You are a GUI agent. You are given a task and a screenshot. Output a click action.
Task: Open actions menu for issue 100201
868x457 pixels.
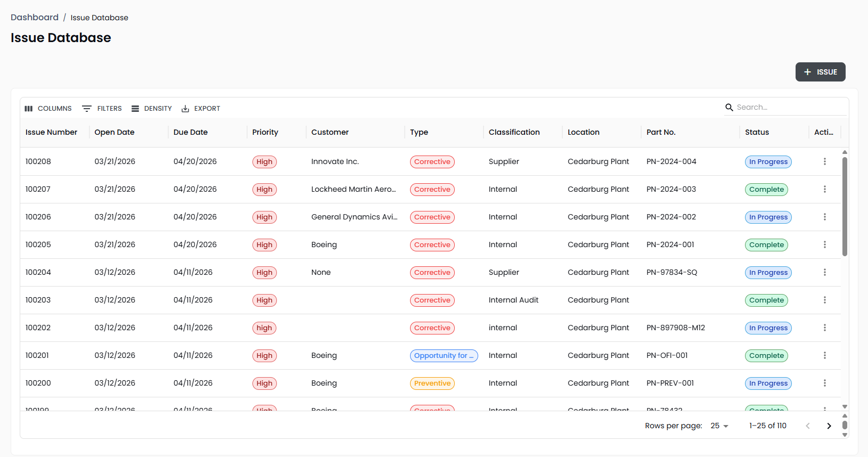(x=824, y=355)
